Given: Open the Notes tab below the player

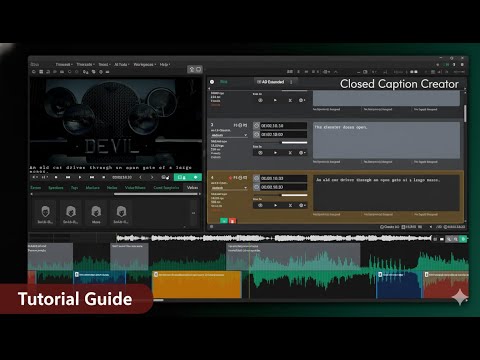Looking at the screenshot, I should click(112, 188).
